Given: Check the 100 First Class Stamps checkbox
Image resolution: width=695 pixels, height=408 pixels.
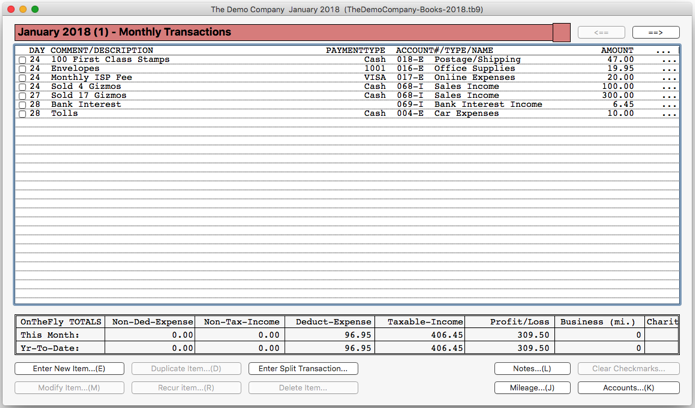Looking at the screenshot, I should click(22, 60).
